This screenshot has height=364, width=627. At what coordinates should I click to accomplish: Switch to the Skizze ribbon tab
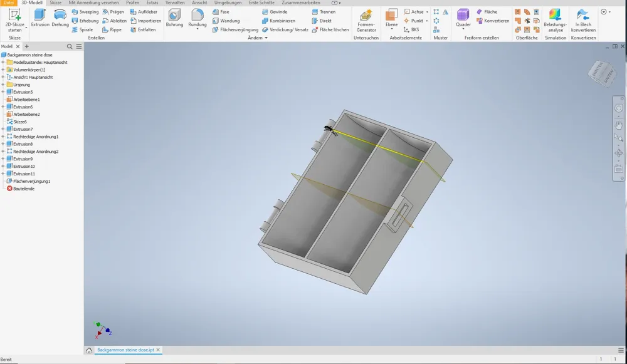(x=56, y=3)
